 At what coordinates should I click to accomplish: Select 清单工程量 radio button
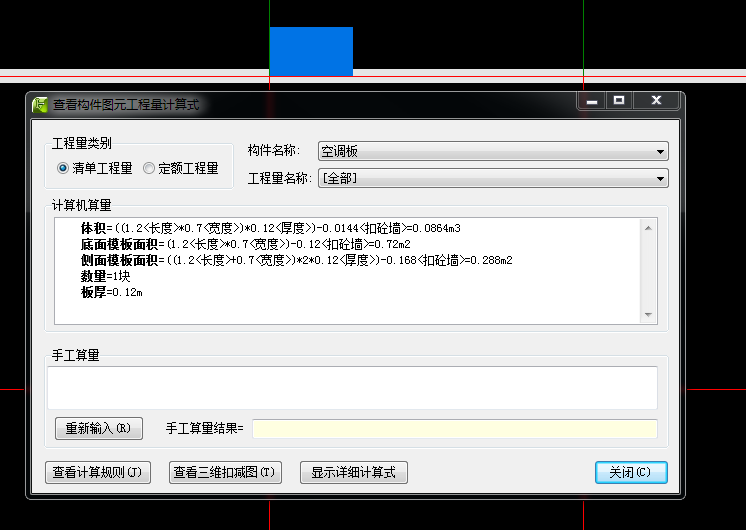95,168
